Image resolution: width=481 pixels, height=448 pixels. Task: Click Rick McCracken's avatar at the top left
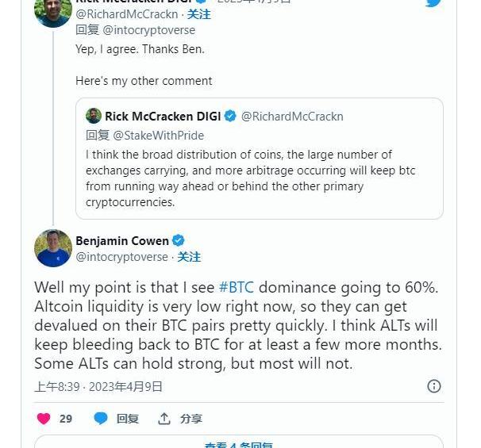tap(53, 11)
